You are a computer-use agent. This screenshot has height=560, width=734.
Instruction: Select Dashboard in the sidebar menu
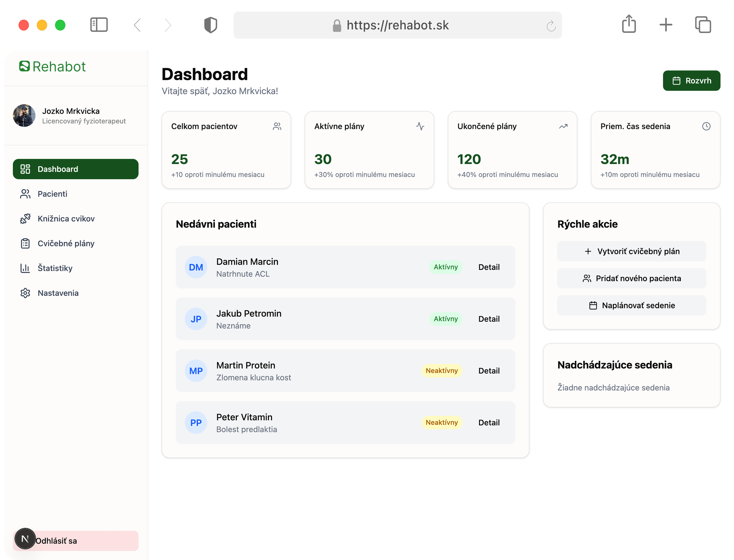[x=76, y=169]
